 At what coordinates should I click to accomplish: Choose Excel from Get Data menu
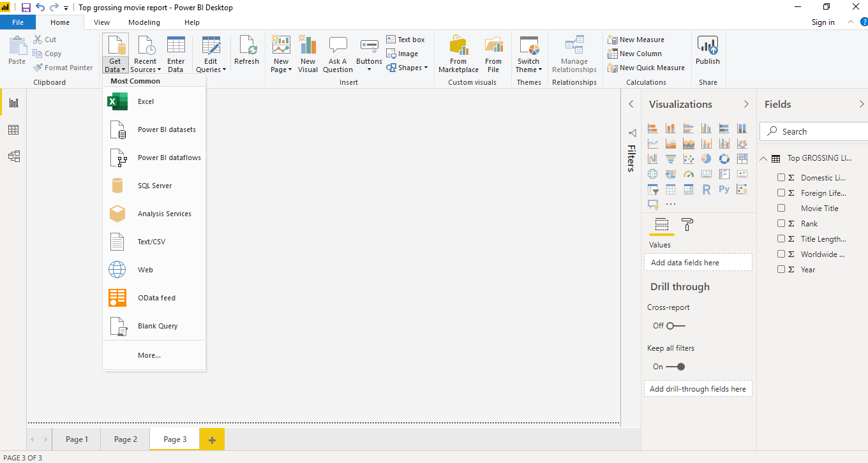(x=154, y=101)
